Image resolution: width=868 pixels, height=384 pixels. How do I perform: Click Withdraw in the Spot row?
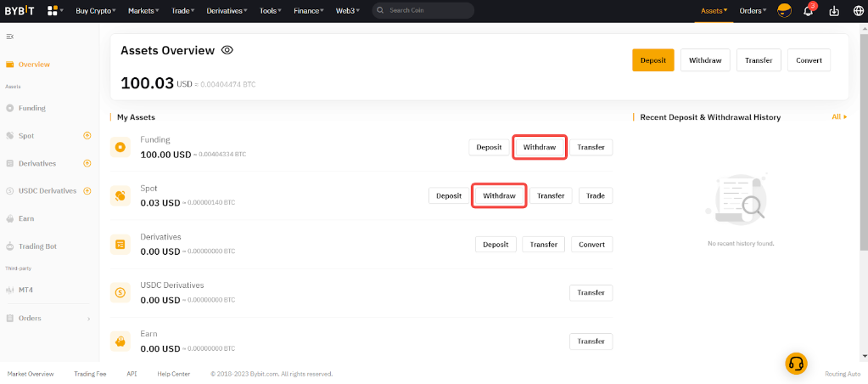(499, 195)
